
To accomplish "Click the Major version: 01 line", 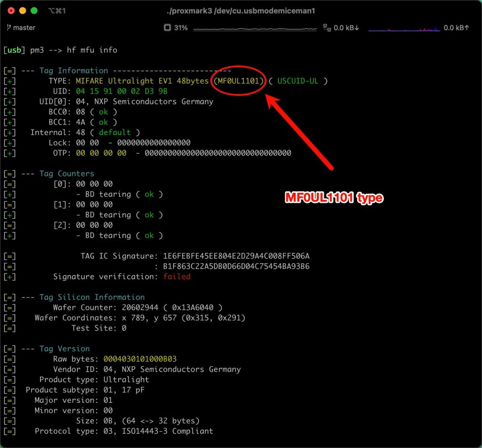I will 73,400.
